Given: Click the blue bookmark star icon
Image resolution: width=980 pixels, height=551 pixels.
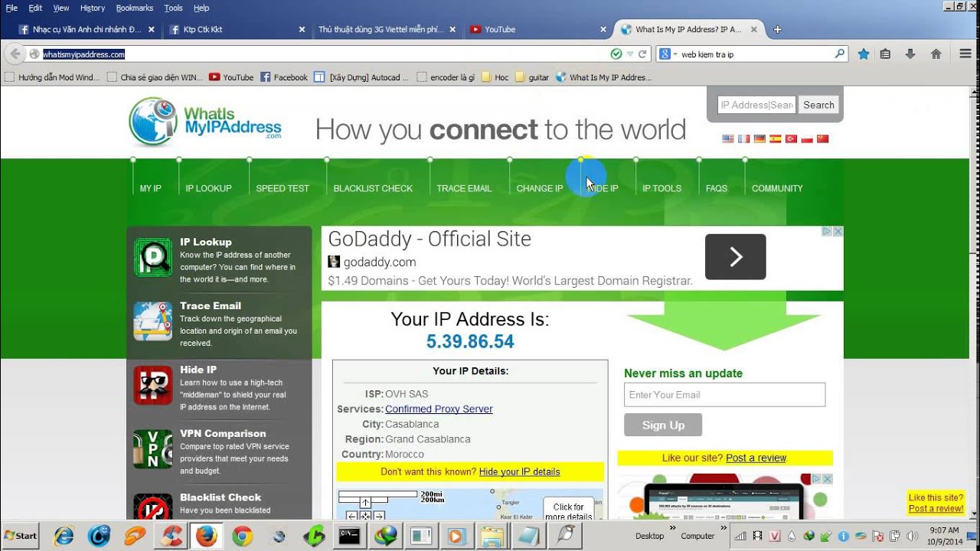Looking at the screenshot, I should tap(864, 54).
